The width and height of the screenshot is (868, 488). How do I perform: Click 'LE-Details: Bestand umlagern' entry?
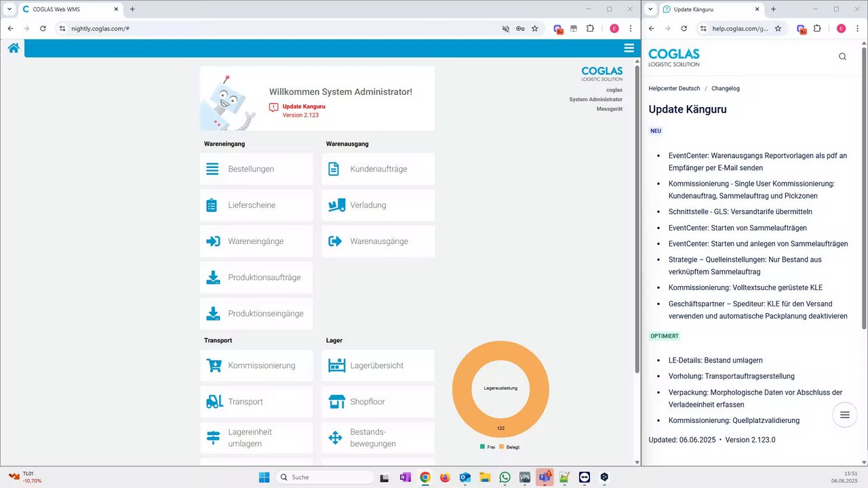click(x=715, y=360)
